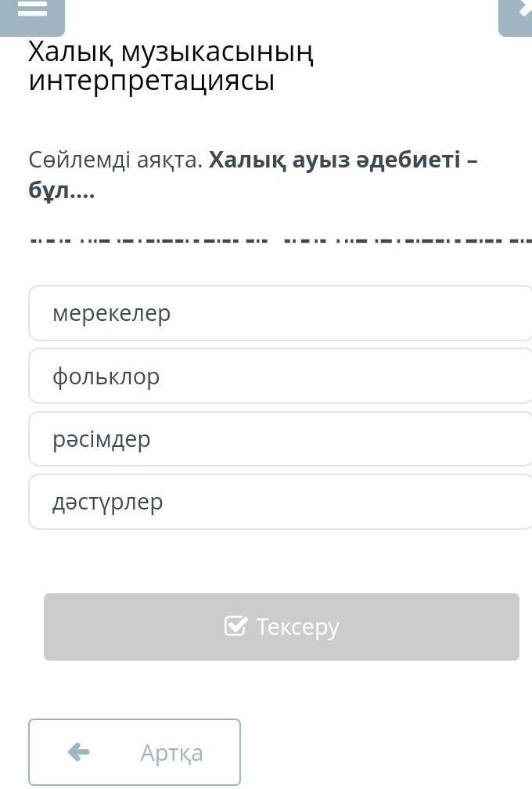Click the Тексеру label text
Image resolution: width=532 pixels, height=789 pixels.
297,627
